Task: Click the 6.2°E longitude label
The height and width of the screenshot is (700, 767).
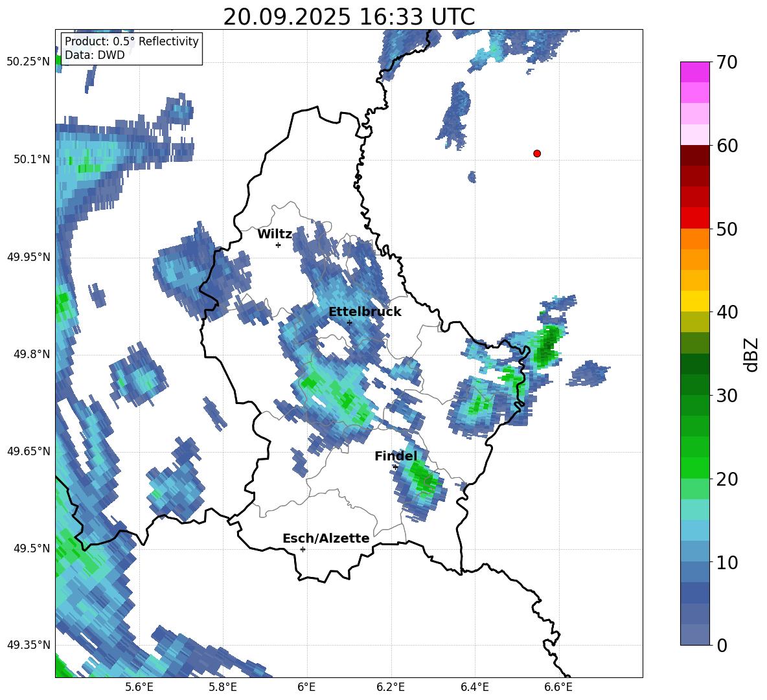Action: point(391,687)
